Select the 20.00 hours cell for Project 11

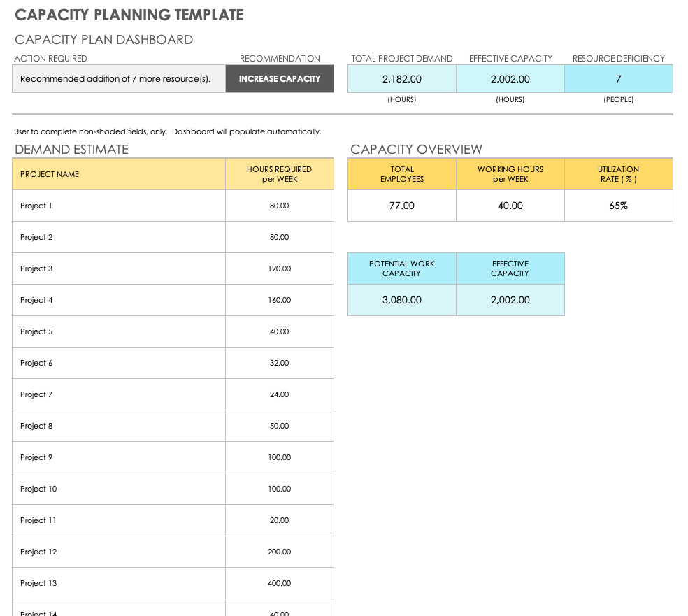click(x=279, y=520)
